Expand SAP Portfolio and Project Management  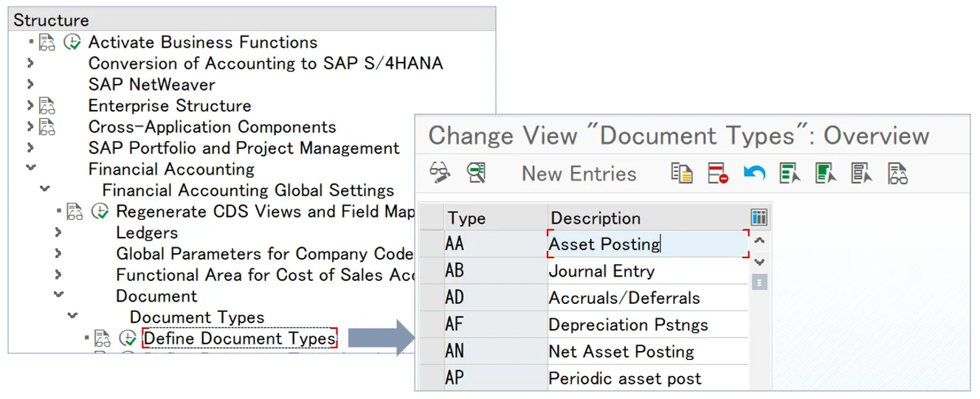pos(30,148)
